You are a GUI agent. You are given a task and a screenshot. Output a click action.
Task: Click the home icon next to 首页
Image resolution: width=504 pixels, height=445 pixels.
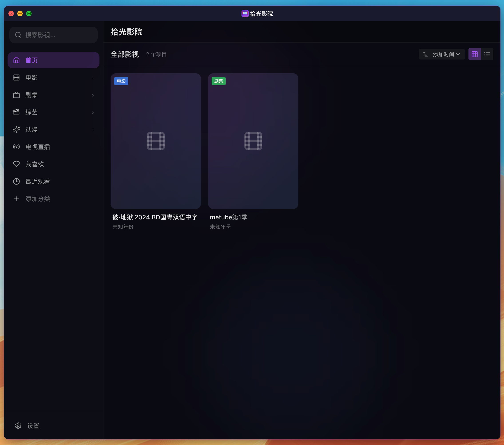16,60
